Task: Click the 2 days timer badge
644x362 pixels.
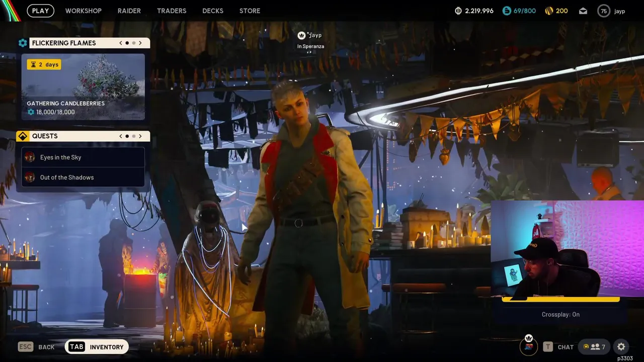Action: 44,64
